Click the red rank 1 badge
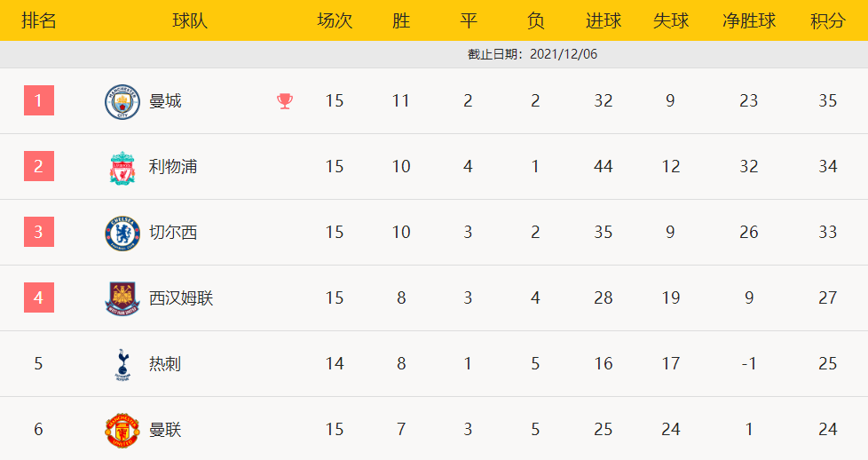 pos(38,100)
